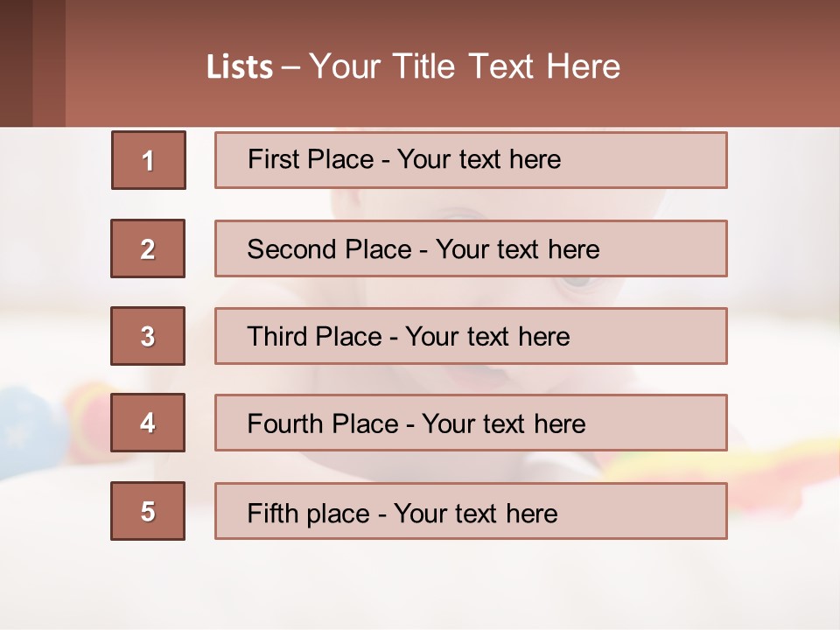The width and height of the screenshot is (840, 630).
Task: Click the bold word Lists in title
Action: click(x=240, y=67)
